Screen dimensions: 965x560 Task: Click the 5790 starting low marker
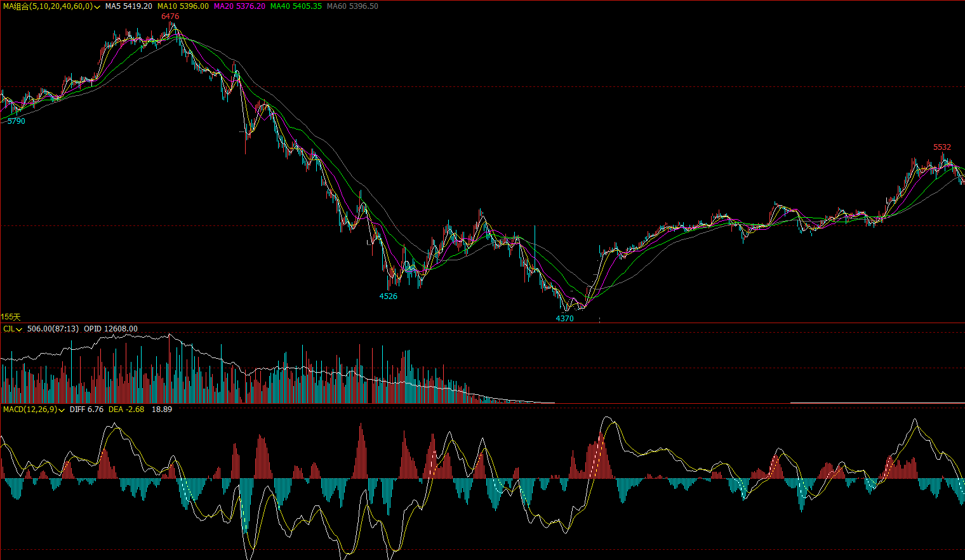[x=17, y=121]
